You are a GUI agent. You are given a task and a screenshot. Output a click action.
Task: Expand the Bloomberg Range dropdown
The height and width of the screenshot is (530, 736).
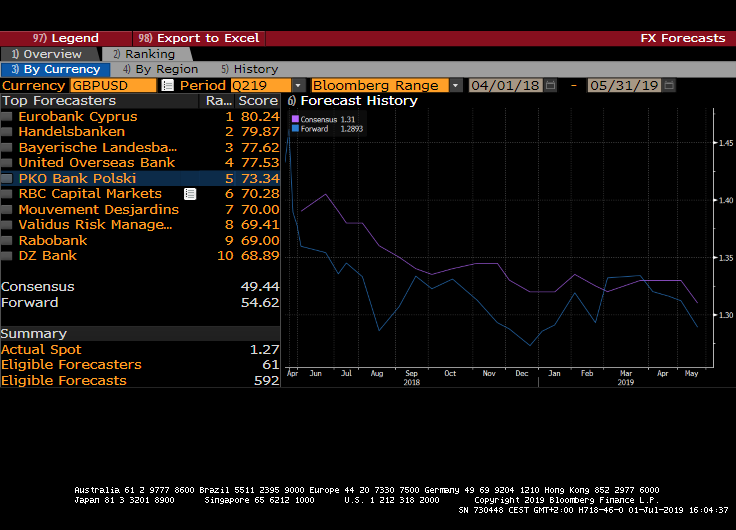[x=456, y=85]
